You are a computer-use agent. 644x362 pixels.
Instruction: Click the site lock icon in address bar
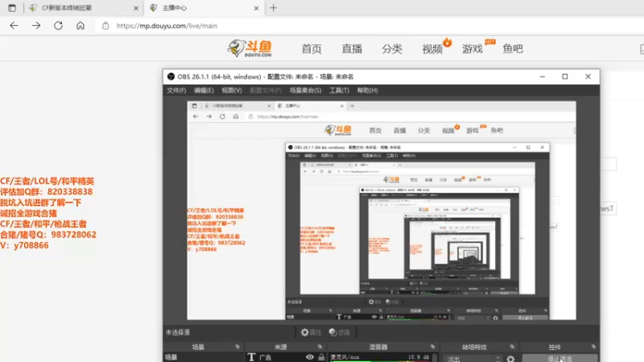[x=105, y=26]
